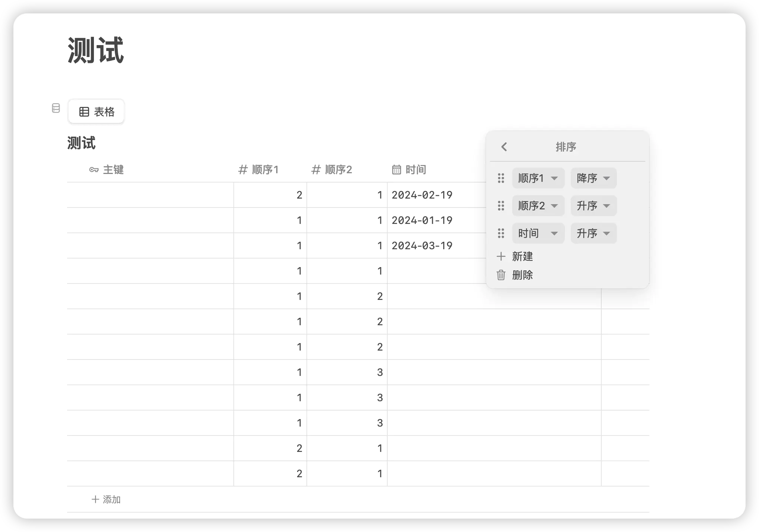Screen dimensions: 759x532
Task: Open the 降序 sort direction dropdown
Action: (593, 178)
